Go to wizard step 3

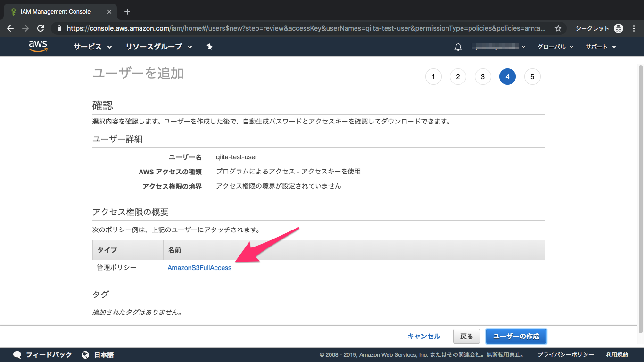(483, 77)
